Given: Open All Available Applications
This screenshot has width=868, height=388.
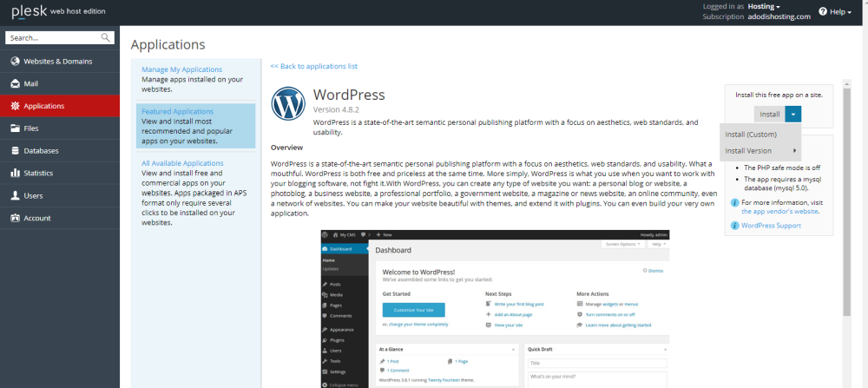Looking at the screenshot, I should (182, 163).
